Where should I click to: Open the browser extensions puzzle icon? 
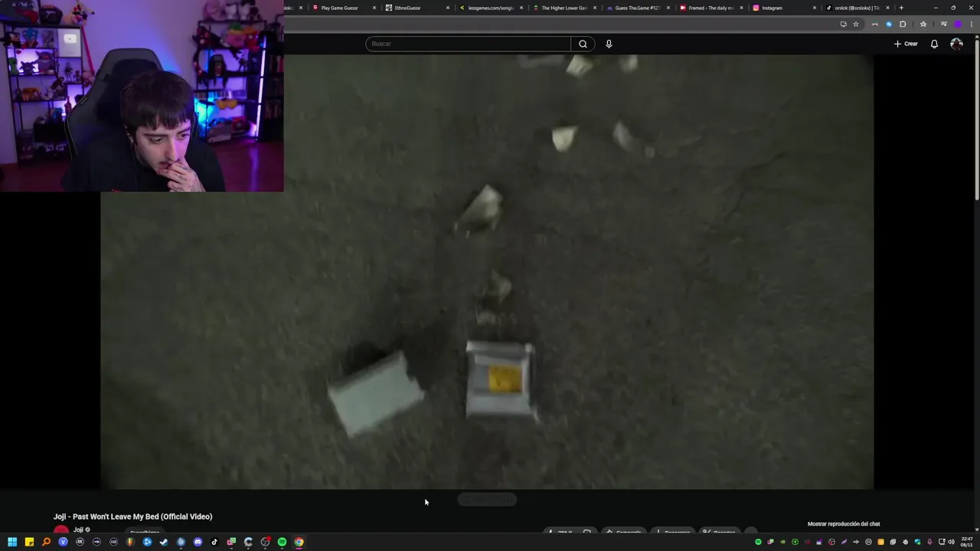(x=903, y=24)
